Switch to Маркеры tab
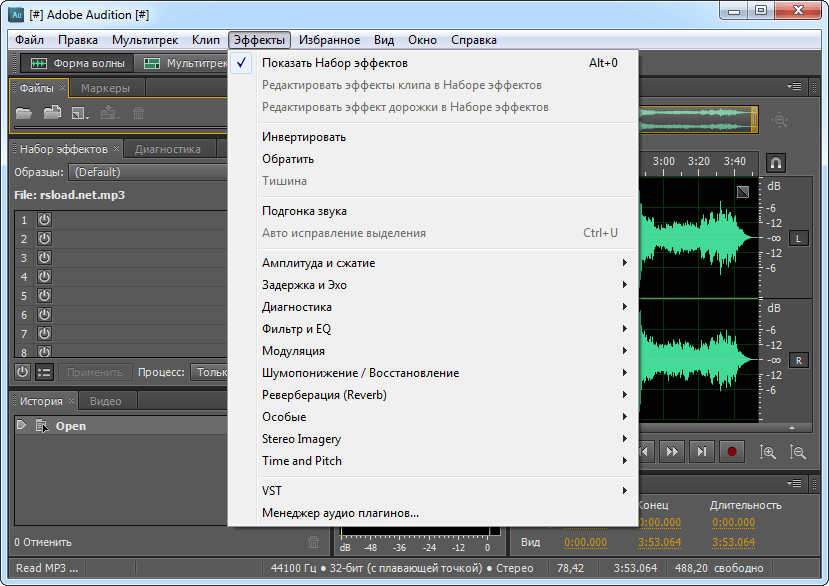Viewport: 829px width, 586px height. coord(105,88)
